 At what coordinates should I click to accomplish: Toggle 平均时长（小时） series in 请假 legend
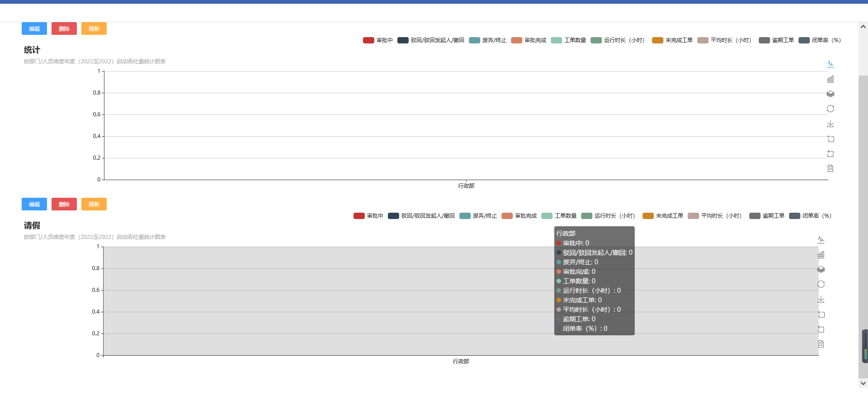[716, 216]
